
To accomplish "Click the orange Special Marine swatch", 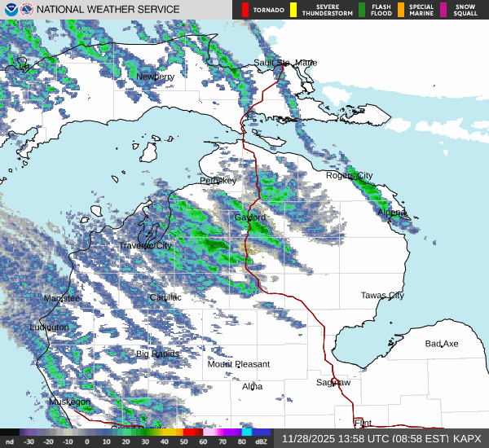I will pyautogui.click(x=401, y=10).
